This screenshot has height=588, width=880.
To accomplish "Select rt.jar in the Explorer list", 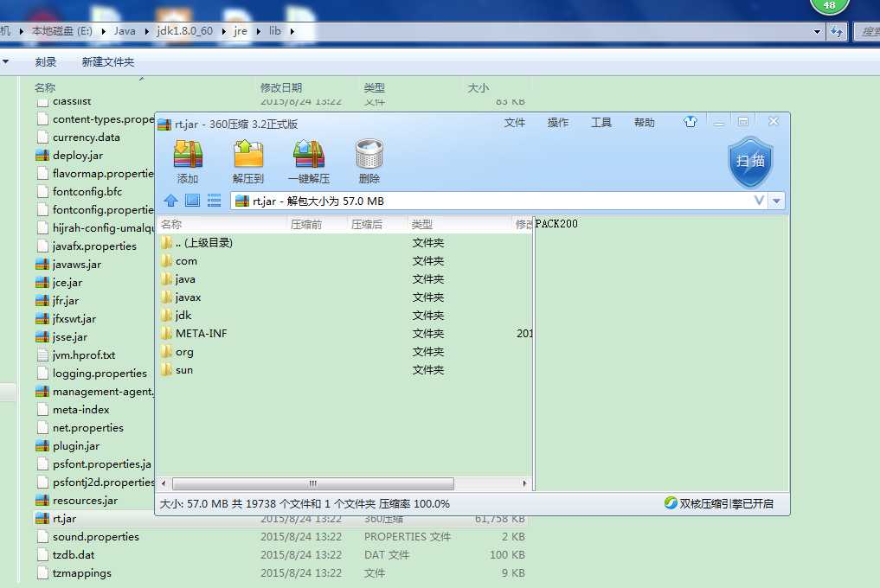I will (64, 519).
